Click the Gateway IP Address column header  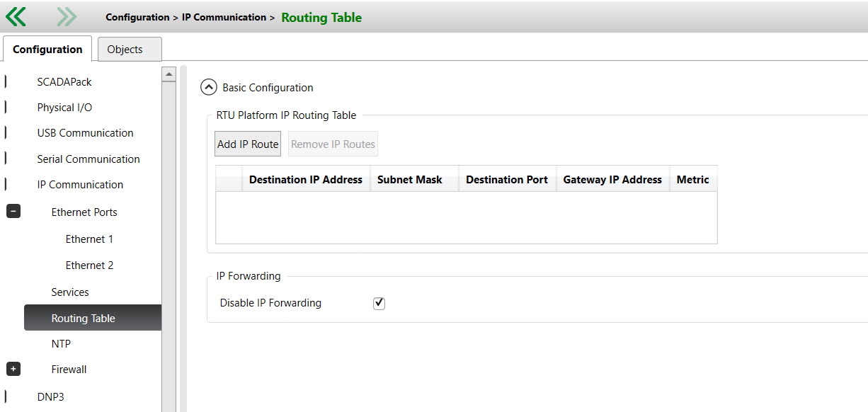tap(613, 179)
